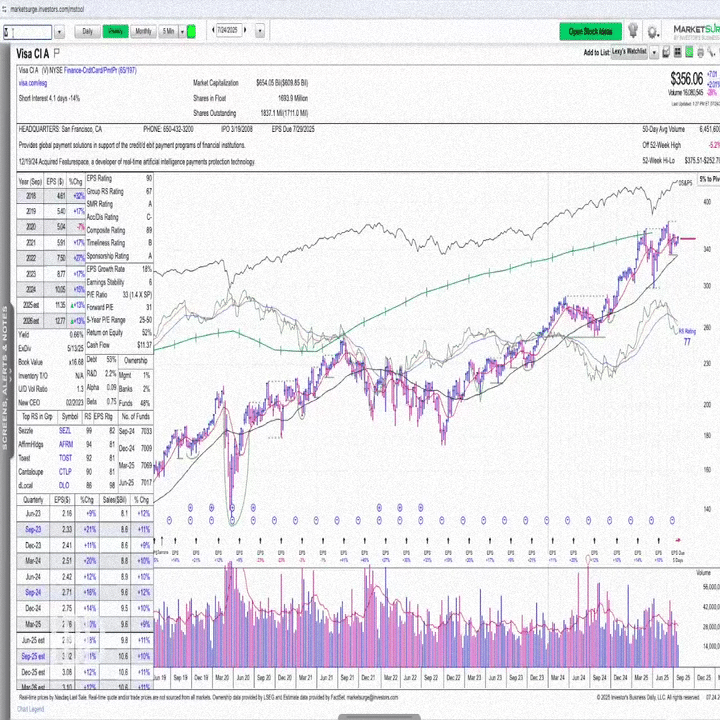Open the visa.com/esg website link
The width and height of the screenshot is (720, 720).
click(33, 83)
